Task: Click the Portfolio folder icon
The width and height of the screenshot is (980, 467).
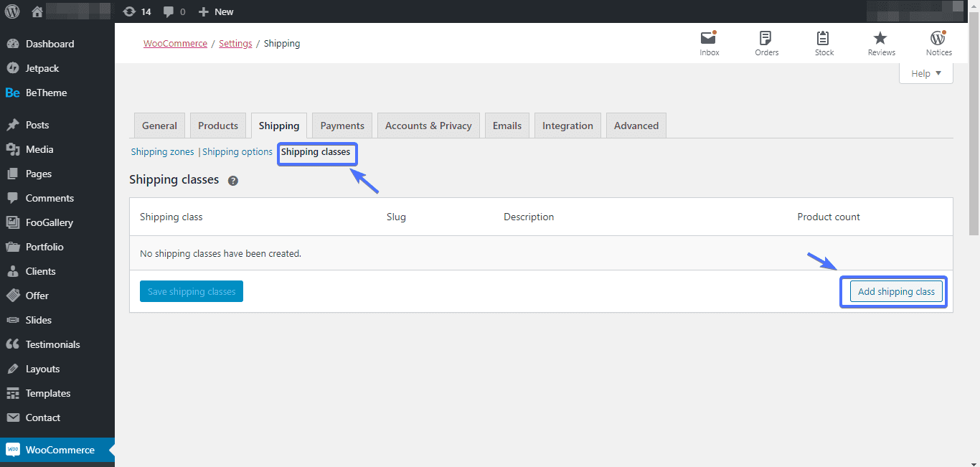Action: [12, 247]
